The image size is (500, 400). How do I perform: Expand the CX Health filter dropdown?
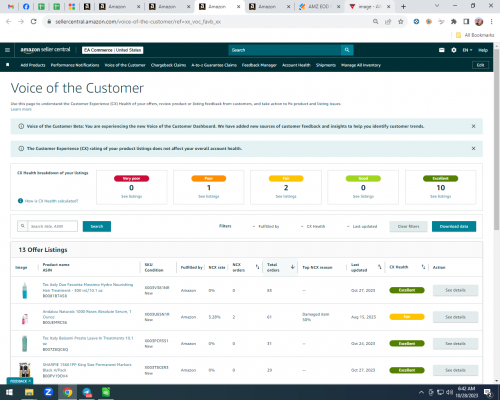click(313, 226)
